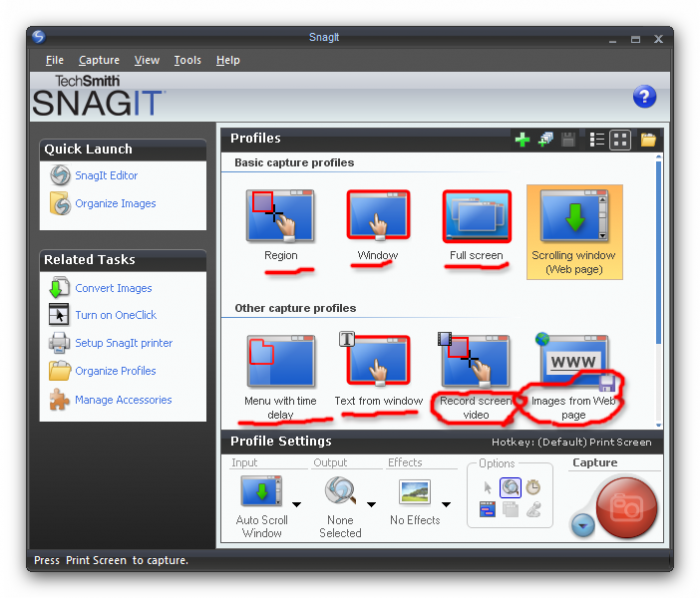Toggle the keep links option
This screenshot has height=598, width=700.
tap(488, 509)
